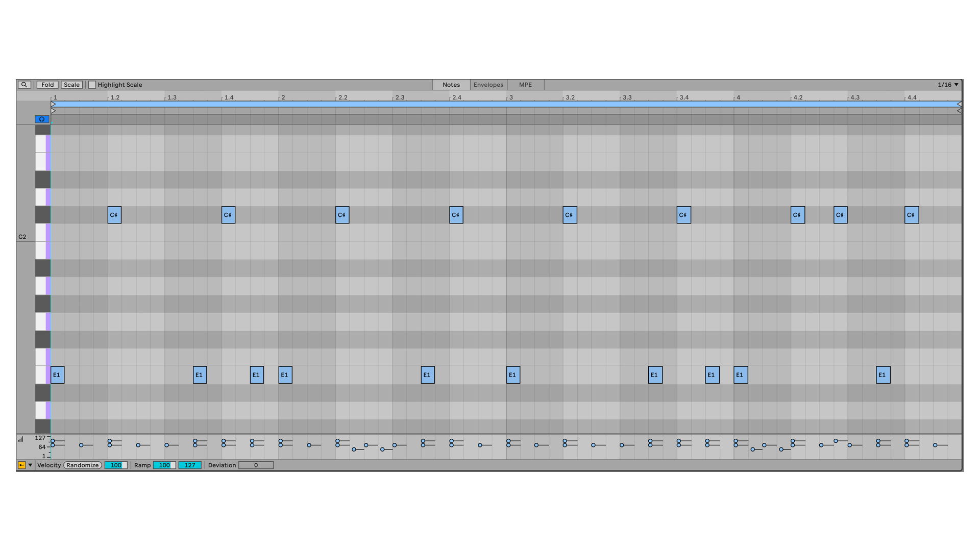Toggle the Scale button

71,85
